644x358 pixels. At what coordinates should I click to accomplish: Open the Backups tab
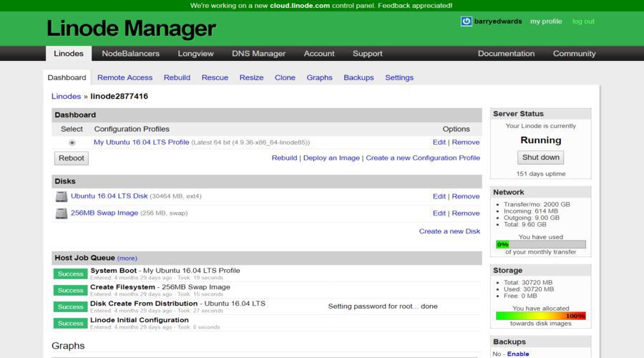point(358,77)
